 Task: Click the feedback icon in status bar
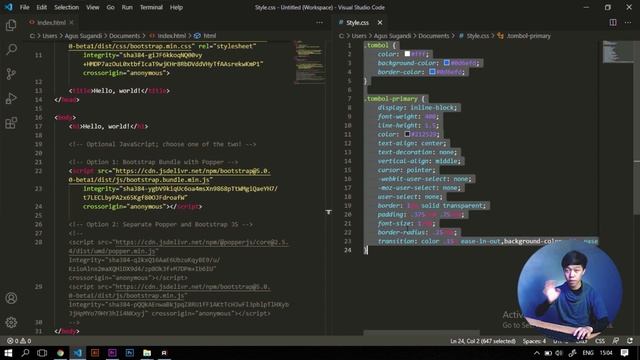tap(616, 341)
